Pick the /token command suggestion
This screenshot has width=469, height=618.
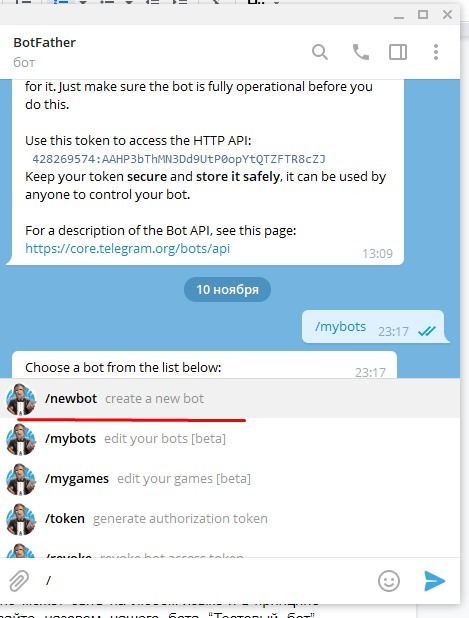pos(230,518)
